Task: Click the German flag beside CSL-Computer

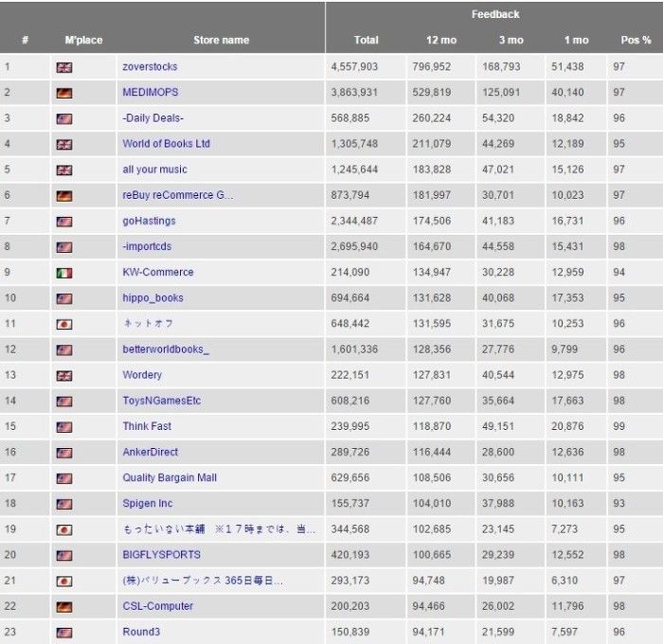Action: click(64, 607)
